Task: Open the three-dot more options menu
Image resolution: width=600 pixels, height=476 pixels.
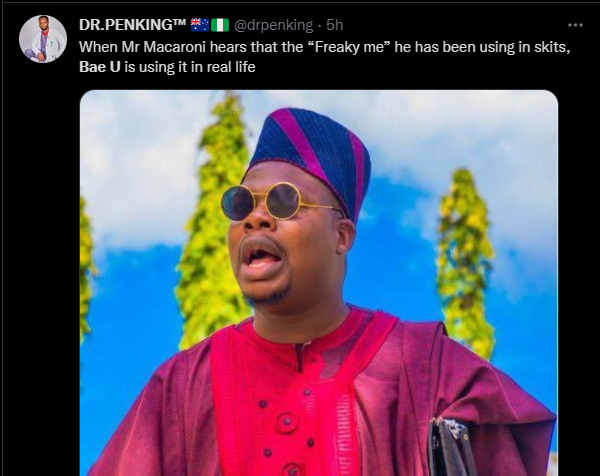Action: 575,25
